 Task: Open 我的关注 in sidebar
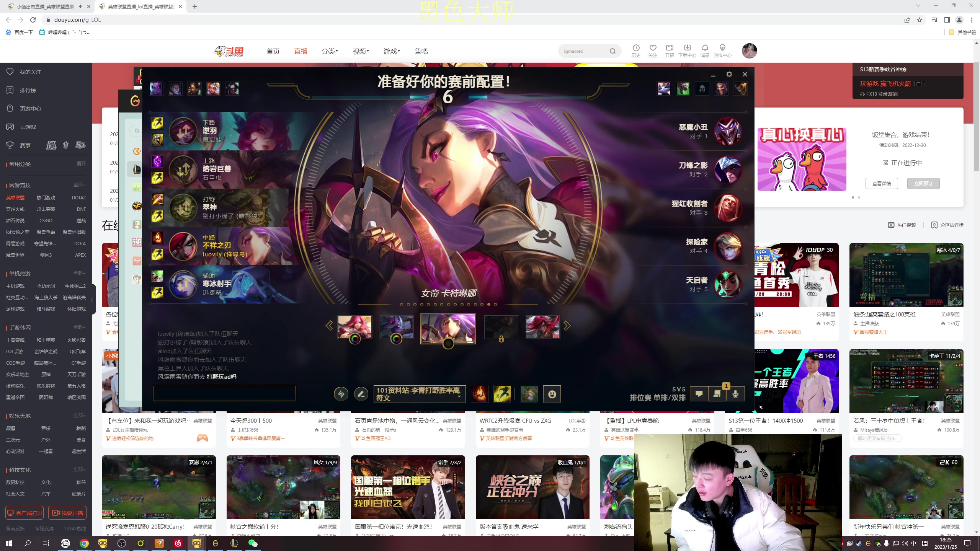pos(24,72)
